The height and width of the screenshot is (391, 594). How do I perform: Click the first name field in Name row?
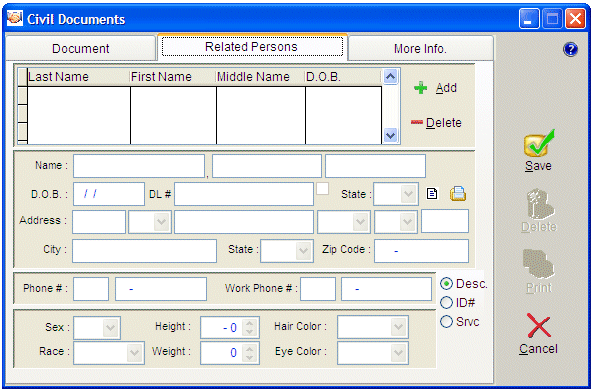[267, 166]
